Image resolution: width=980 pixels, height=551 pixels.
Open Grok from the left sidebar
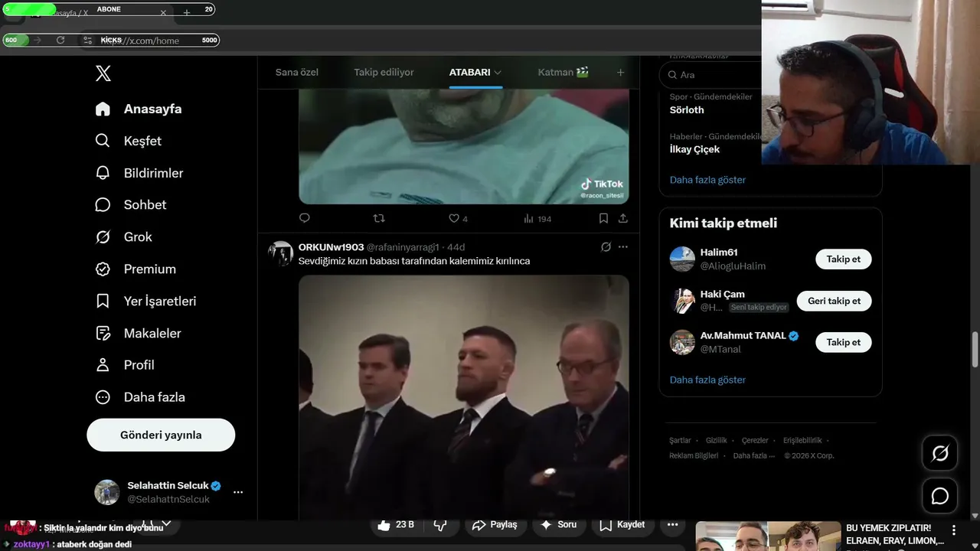coord(124,236)
